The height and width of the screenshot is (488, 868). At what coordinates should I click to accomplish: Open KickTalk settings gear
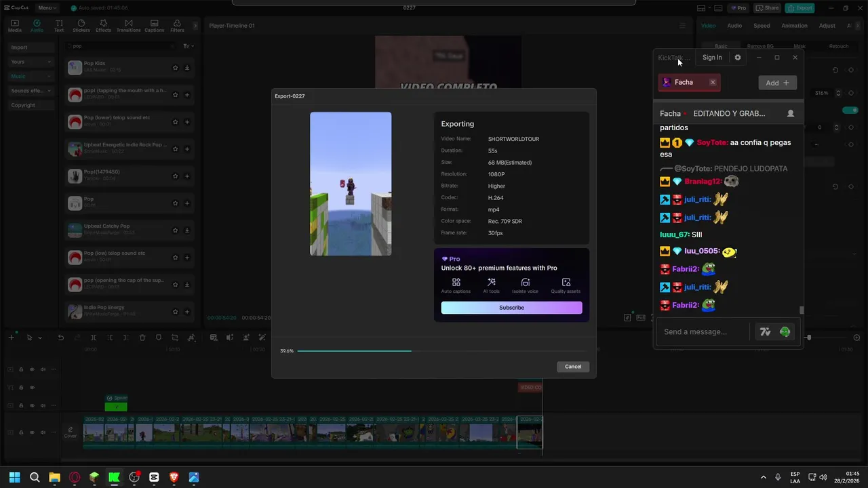[x=738, y=58]
